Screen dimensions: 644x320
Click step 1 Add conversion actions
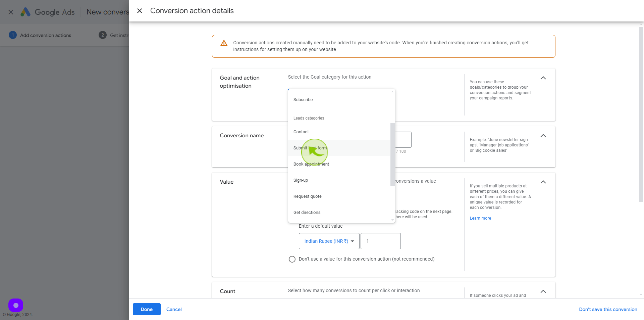click(40, 35)
